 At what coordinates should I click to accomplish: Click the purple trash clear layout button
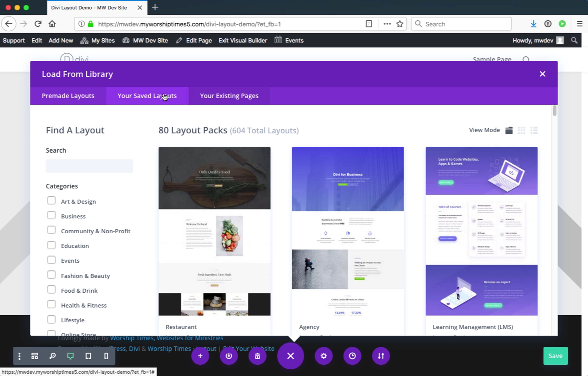[257, 356]
